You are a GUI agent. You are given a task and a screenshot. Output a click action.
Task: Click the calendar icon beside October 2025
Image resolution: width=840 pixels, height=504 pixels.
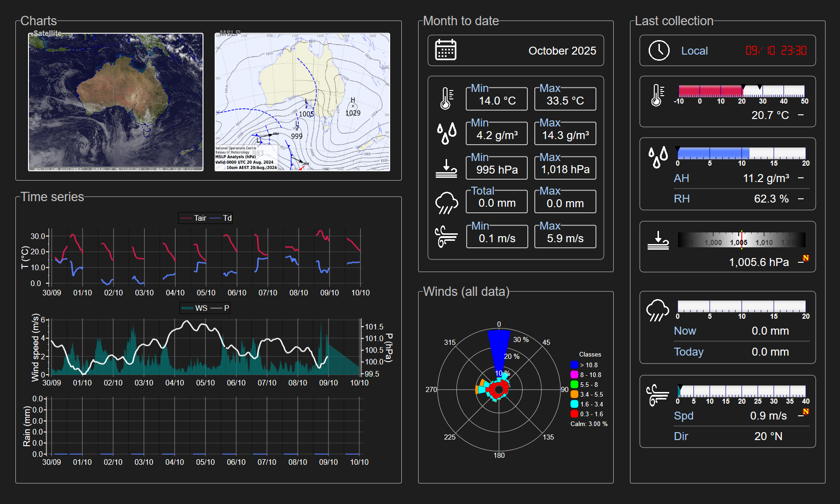pos(445,50)
